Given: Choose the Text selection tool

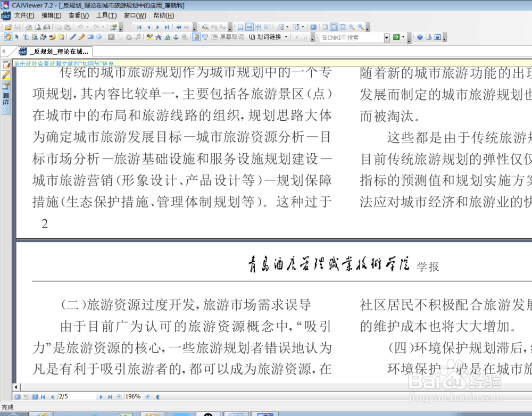Looking at the screenshot, I should click(26, 37).
